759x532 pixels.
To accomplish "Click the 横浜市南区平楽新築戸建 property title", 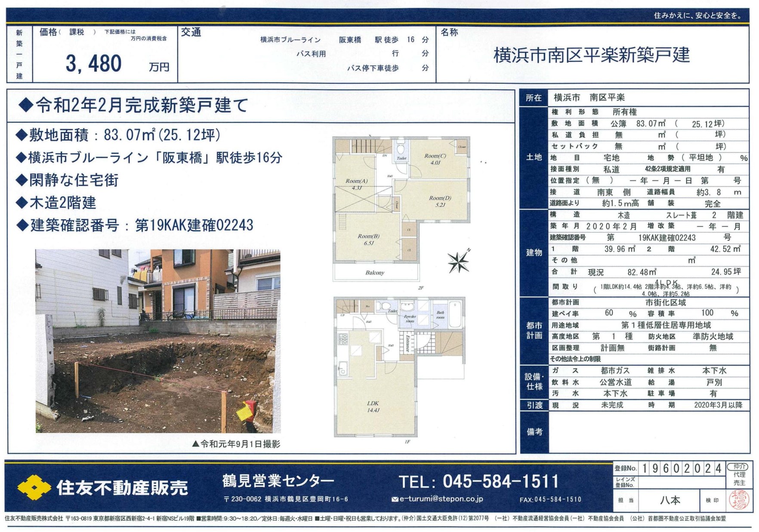I will [x=592, y=55].
